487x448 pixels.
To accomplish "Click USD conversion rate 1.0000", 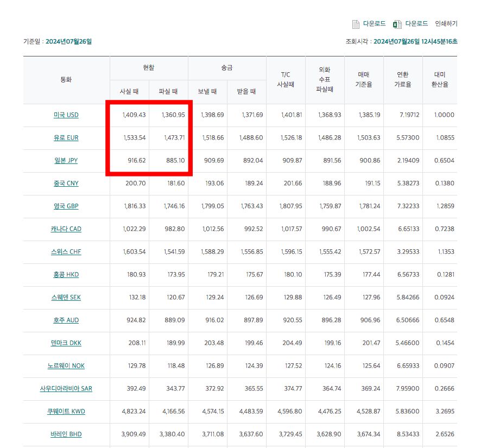I will pyautogui.click(x=444, y=115).
